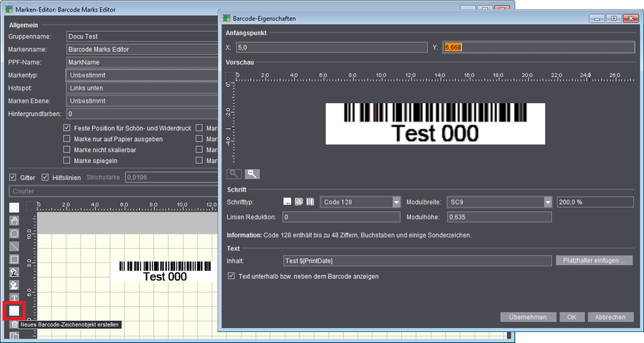Open the Marken Ebene Unbestimmt dropdown
This screenshot has width=644, height=343.
click(x=142, y=101)
